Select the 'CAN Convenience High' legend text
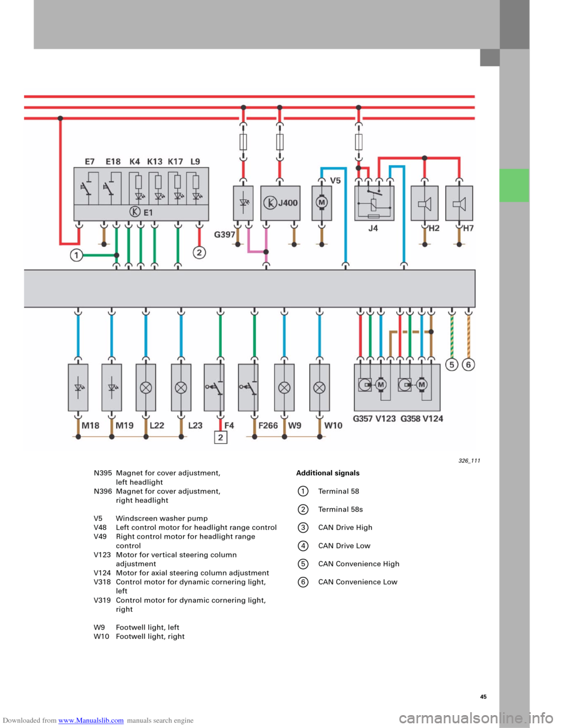Viewport: 563px width, 728px height. click(x=359, y=564)
